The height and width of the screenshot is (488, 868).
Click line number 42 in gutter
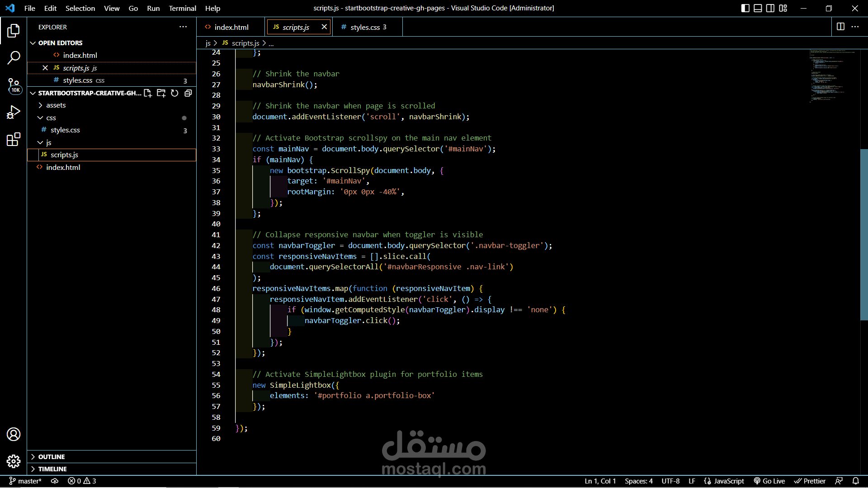216,246
